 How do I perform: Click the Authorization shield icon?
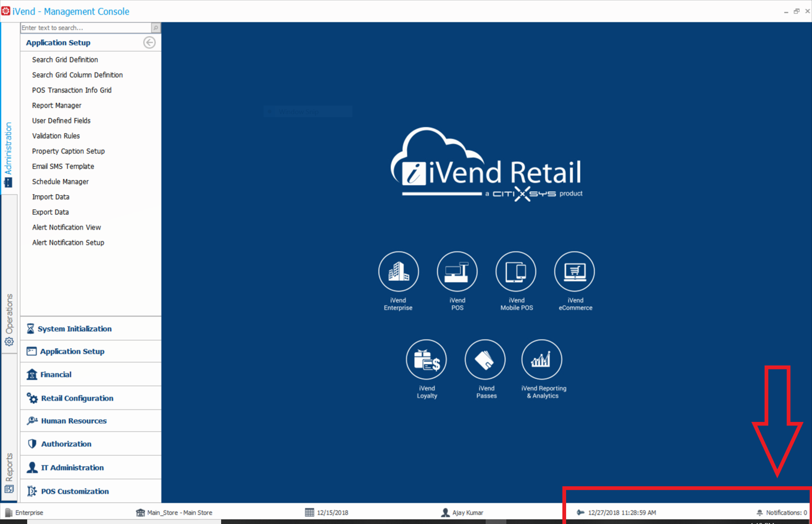tap(32, 444)
